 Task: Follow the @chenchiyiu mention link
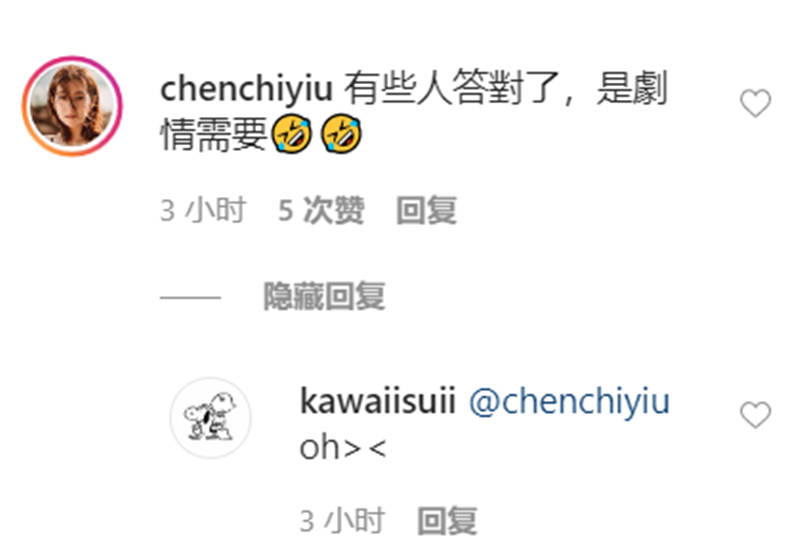point(569,402)
